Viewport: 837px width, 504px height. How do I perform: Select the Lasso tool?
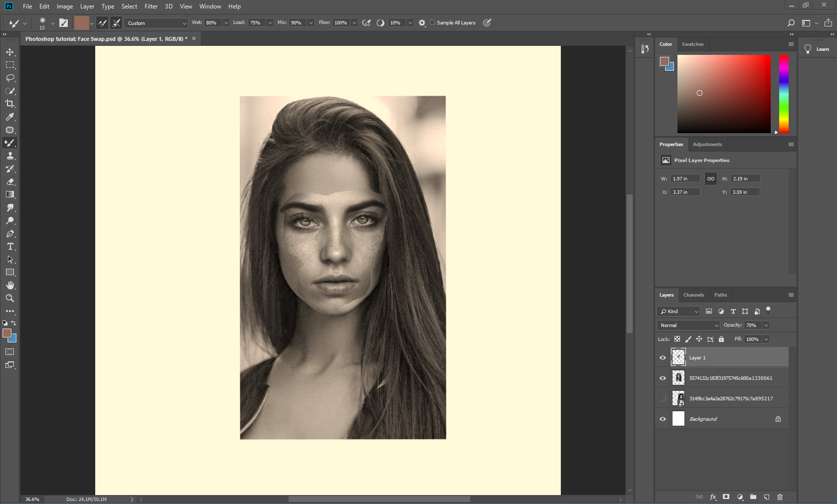coord(10,78)
